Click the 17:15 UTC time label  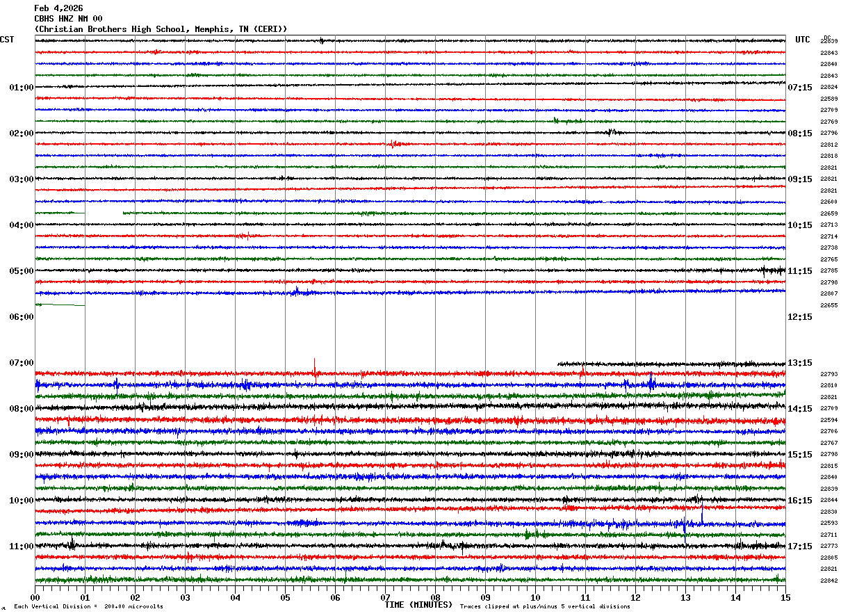[x=800, y=546]
